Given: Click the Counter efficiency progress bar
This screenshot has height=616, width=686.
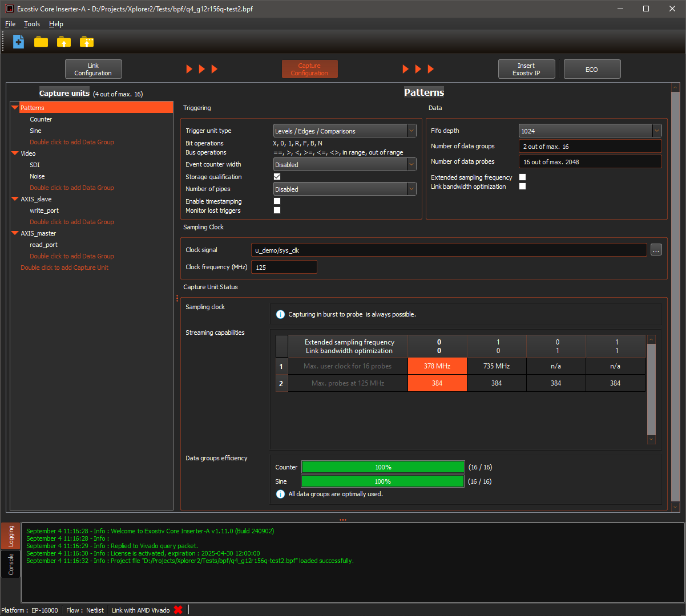Looking at the screenshot, I should 383,467.
